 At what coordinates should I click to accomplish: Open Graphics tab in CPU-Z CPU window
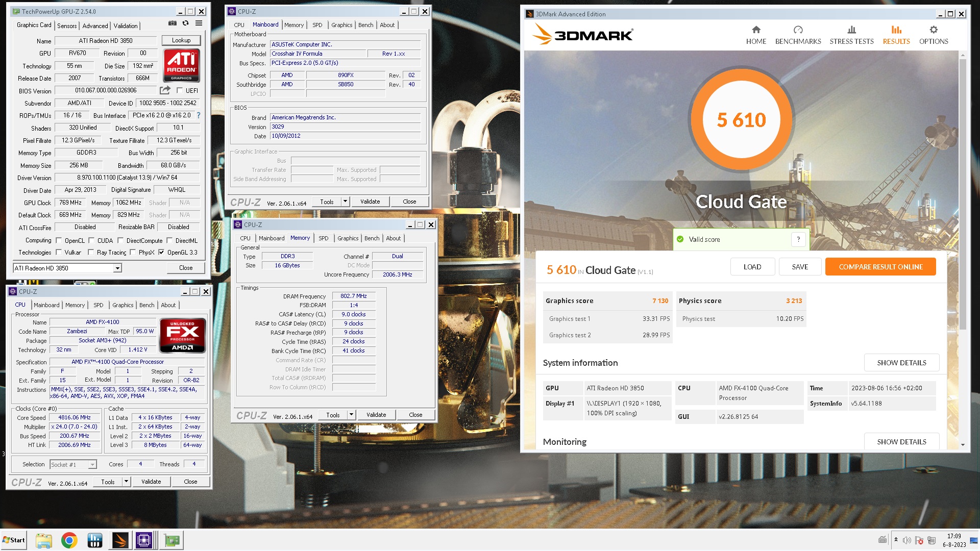tap(123, 305)
